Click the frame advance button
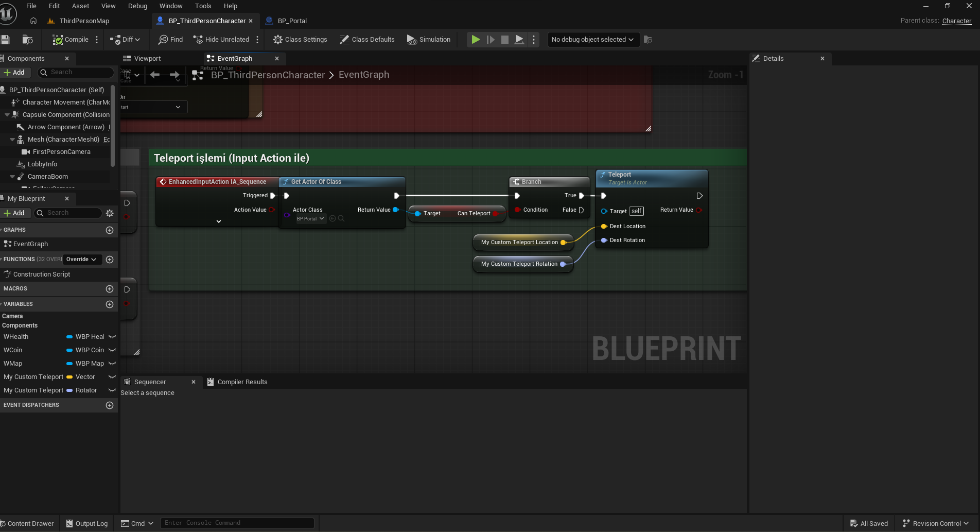The height and width of the screenshot is (532, 980). point(491,40)
